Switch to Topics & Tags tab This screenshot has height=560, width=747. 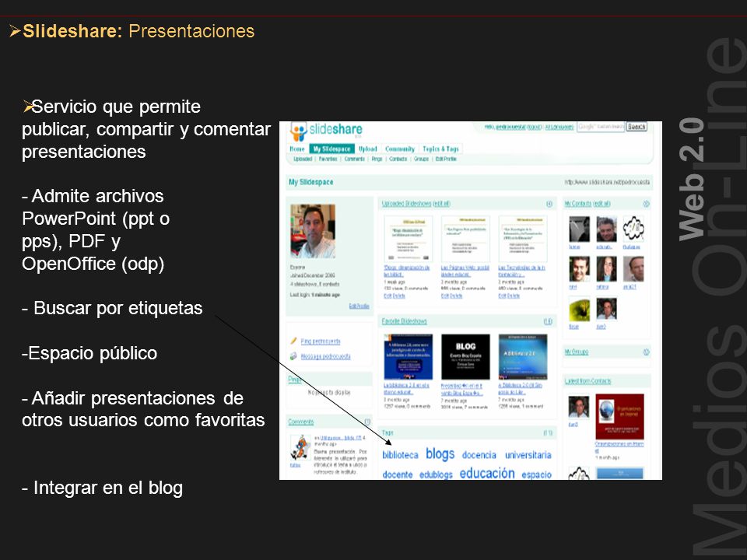tap(440, 149)
